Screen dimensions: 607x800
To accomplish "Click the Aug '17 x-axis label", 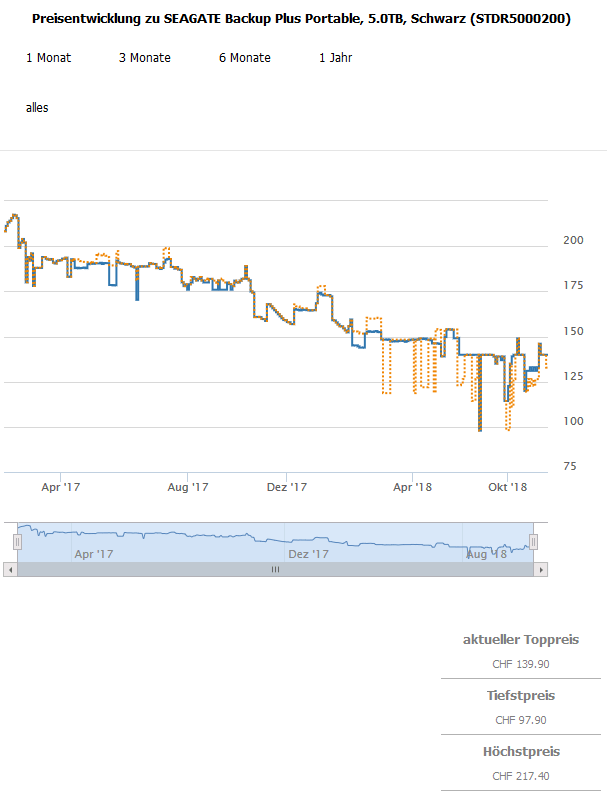I will (x=187, y=487).
